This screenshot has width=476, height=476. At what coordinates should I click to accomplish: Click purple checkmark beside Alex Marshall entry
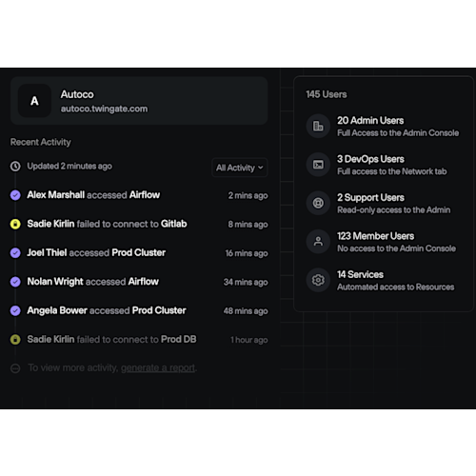click(15, 195)
